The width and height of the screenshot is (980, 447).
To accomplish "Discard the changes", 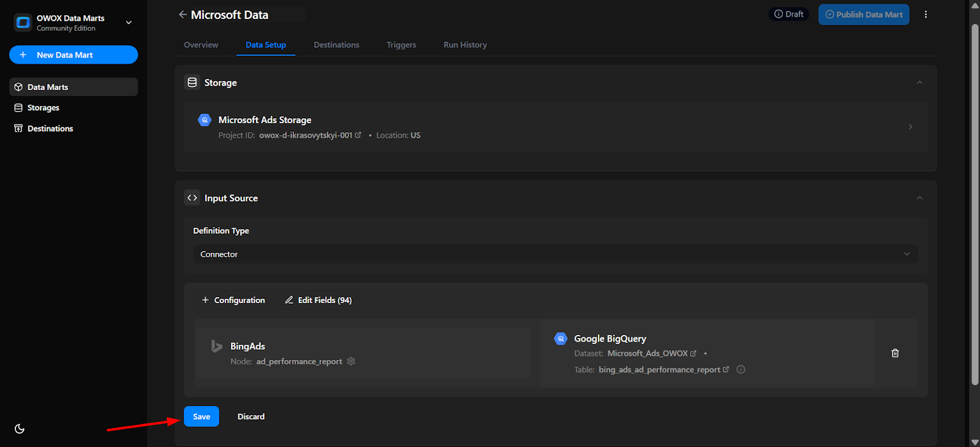I will 251,416.
